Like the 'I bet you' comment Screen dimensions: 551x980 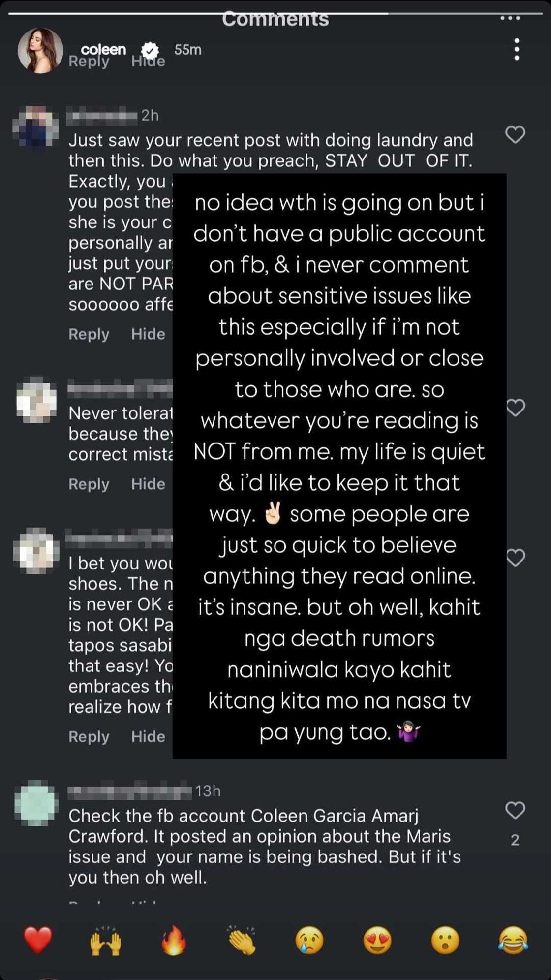coord(515,558)
